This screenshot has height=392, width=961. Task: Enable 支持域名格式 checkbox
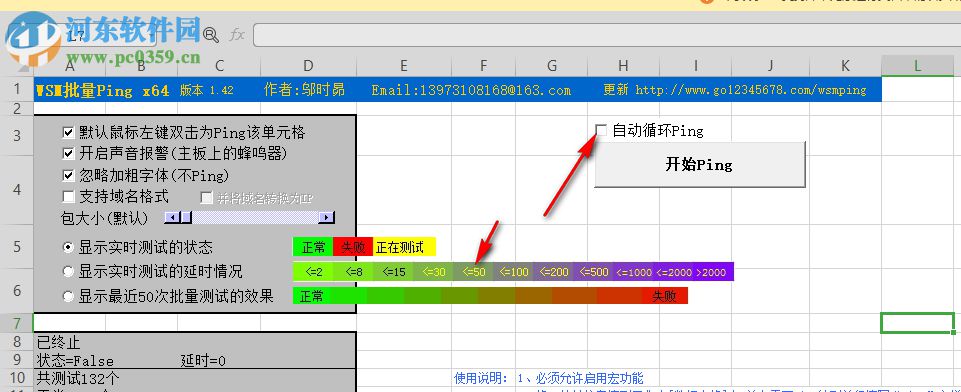[x=69, y=197]
